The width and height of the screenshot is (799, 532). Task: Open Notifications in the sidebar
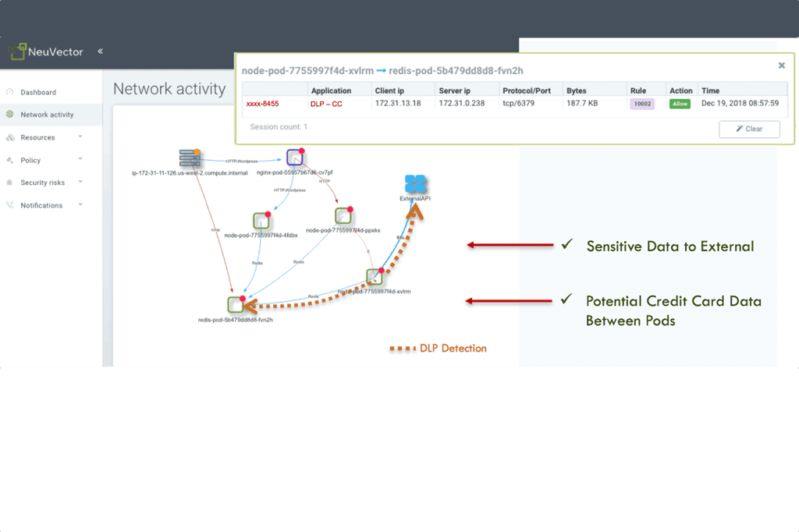pos(41,205)
